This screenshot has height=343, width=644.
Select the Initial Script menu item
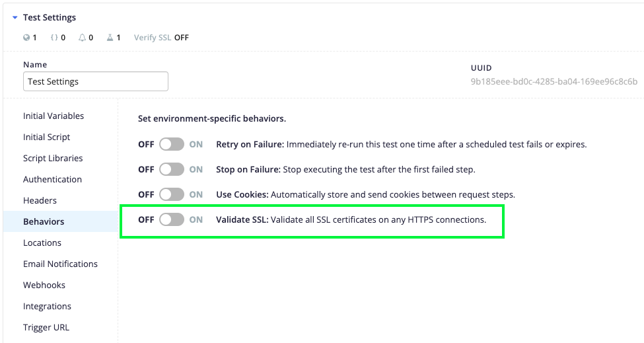click(46, 137)
